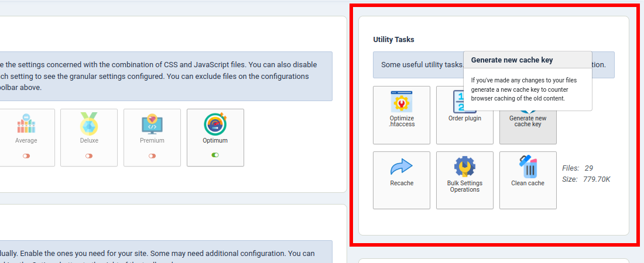Image resolution: width=644 pixels, height=263 pixels.
Task: Select the Deluxe medal preset icon
Action: (89, 123)
